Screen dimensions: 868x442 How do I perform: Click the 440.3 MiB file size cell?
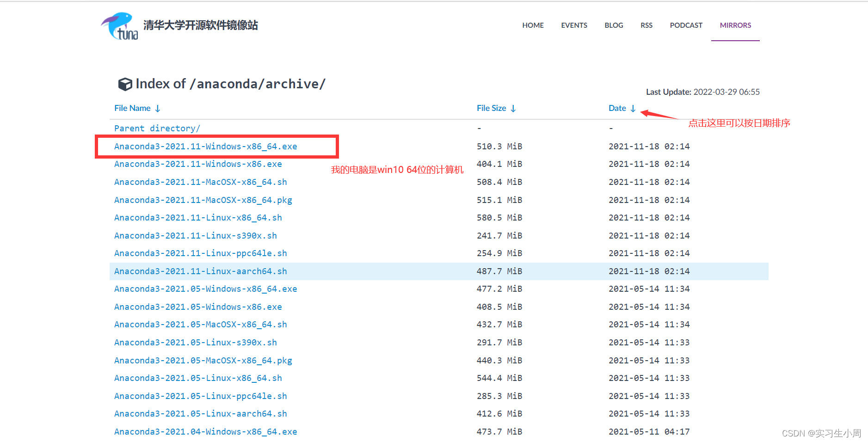499,361
